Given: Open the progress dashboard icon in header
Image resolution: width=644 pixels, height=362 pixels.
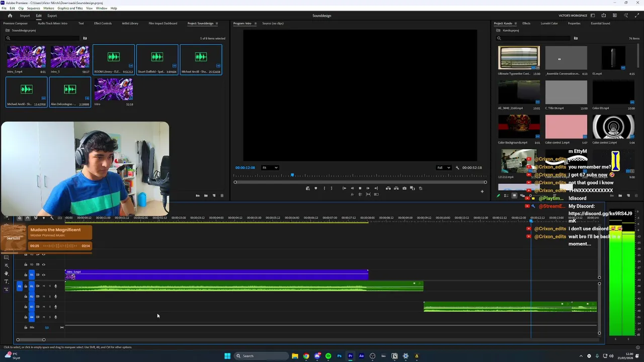Looking at the screenshot, I should (615, 16).
